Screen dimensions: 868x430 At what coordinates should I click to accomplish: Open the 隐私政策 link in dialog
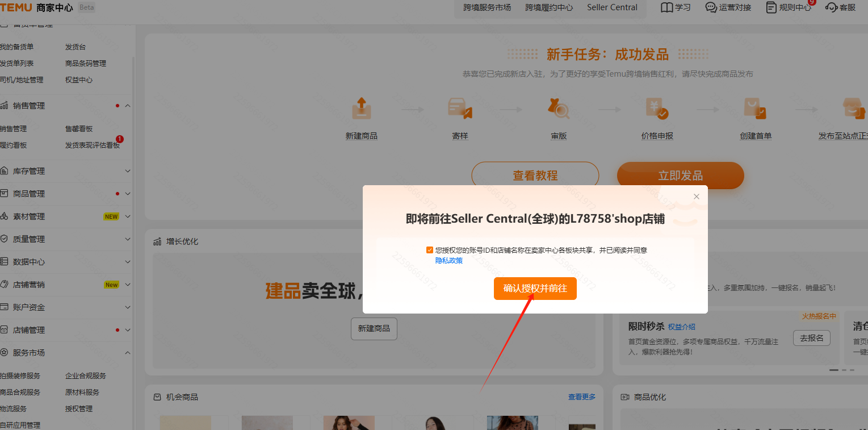(x=449, y=261)
